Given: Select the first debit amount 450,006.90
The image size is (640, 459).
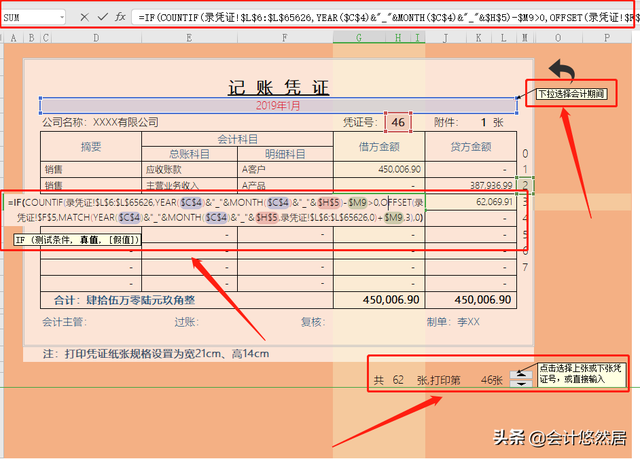Looking at the screenshot, I should coord(379,169).
